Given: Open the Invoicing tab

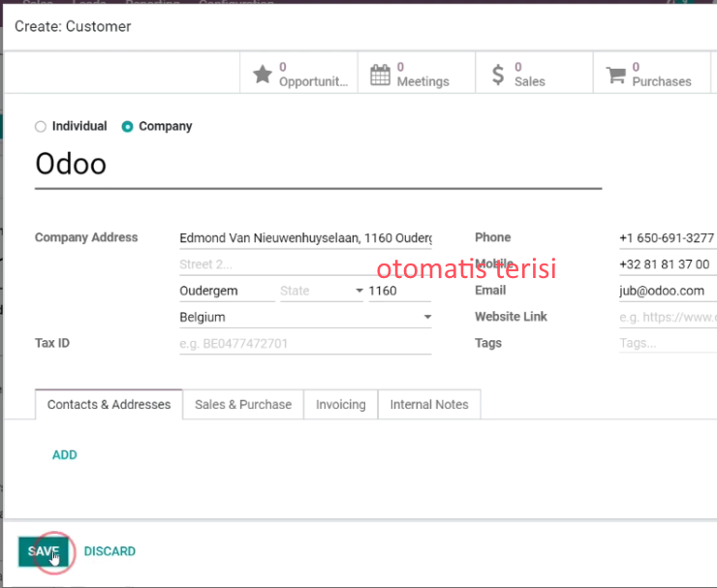Looking at the screenshot, I should (341, 404).
